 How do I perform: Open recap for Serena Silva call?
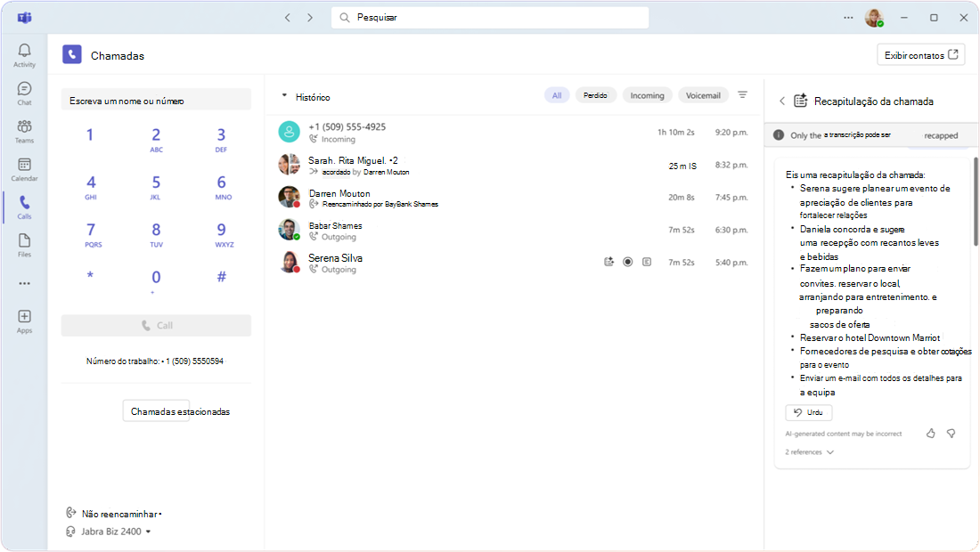click(608, 263)
